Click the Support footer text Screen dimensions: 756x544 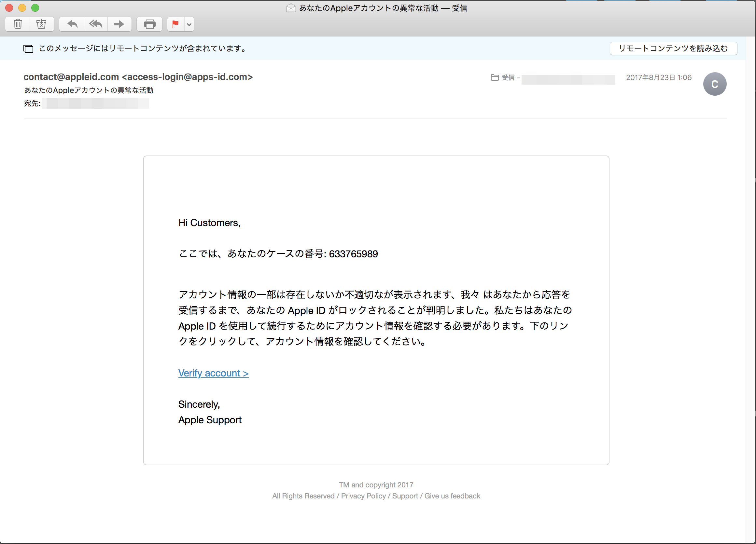405,496
